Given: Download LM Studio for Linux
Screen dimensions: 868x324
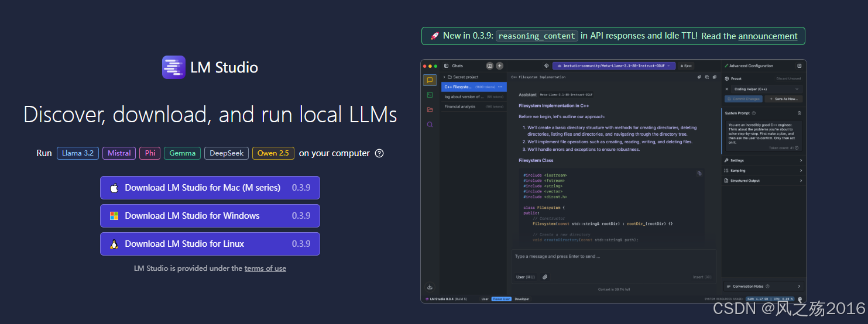Looking at the screenshot, I should point(210,244).
